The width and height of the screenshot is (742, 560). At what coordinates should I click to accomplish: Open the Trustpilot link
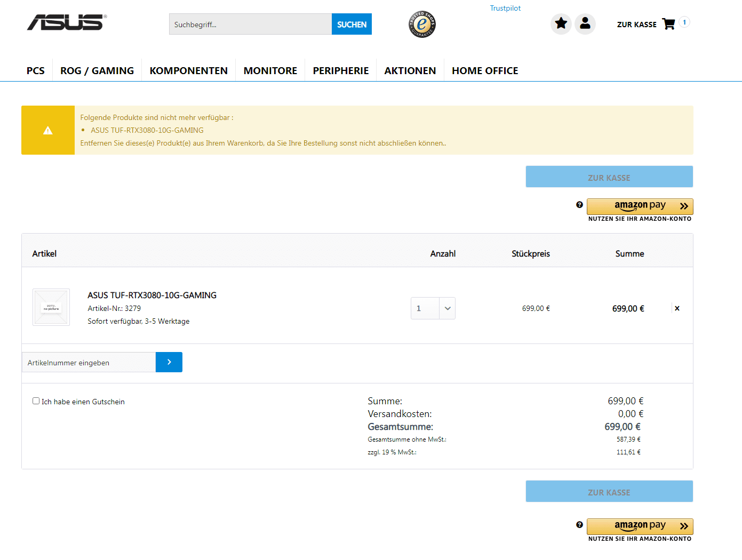tap(505, 8)
